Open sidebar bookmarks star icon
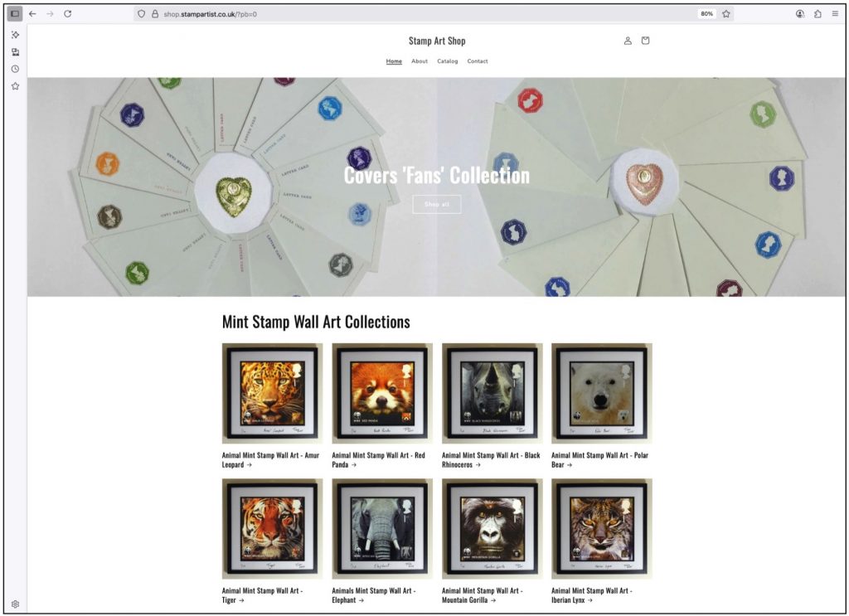 (x=15, y=86)
